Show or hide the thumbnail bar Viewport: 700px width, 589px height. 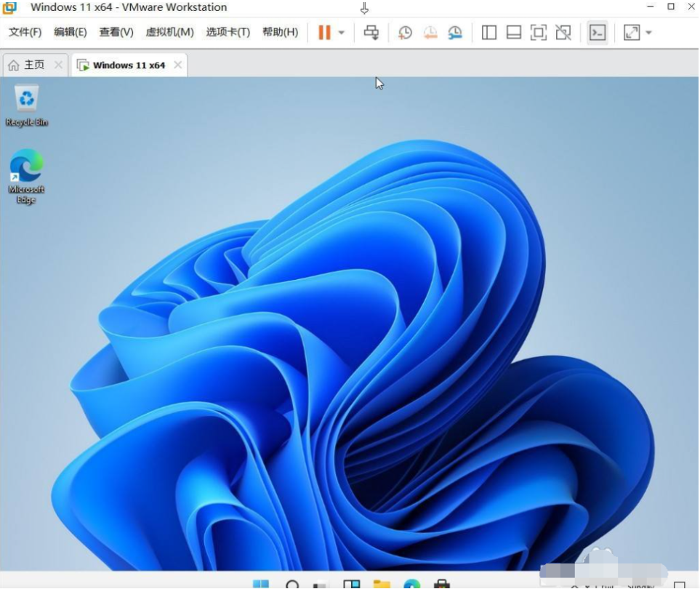(513, 32)
